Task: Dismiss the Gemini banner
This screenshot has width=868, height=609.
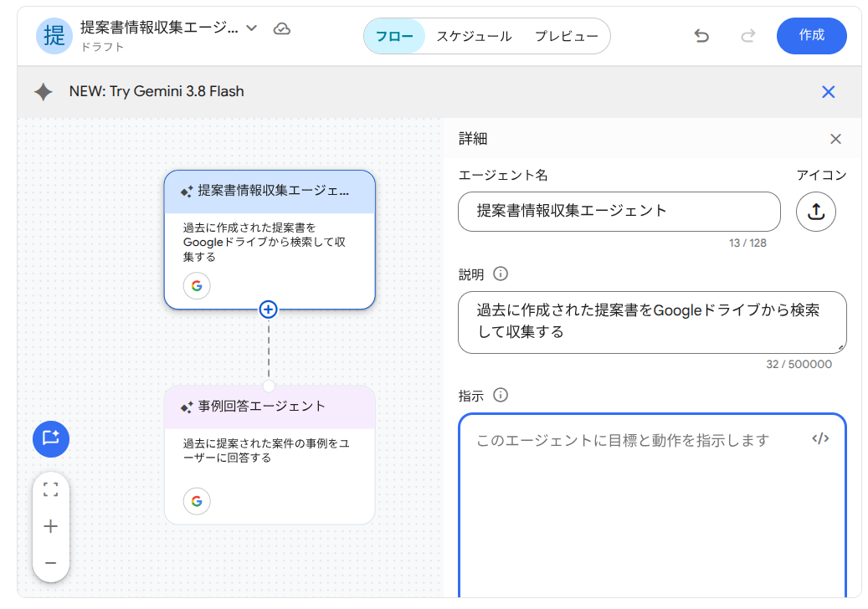Action: [828, 92]
